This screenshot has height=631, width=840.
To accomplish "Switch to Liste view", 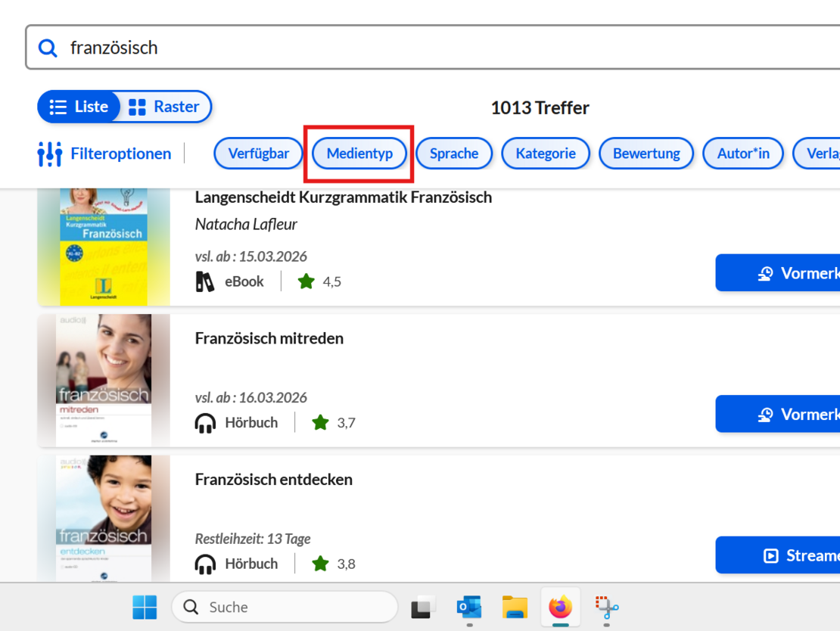I will (x=79, y=107).
